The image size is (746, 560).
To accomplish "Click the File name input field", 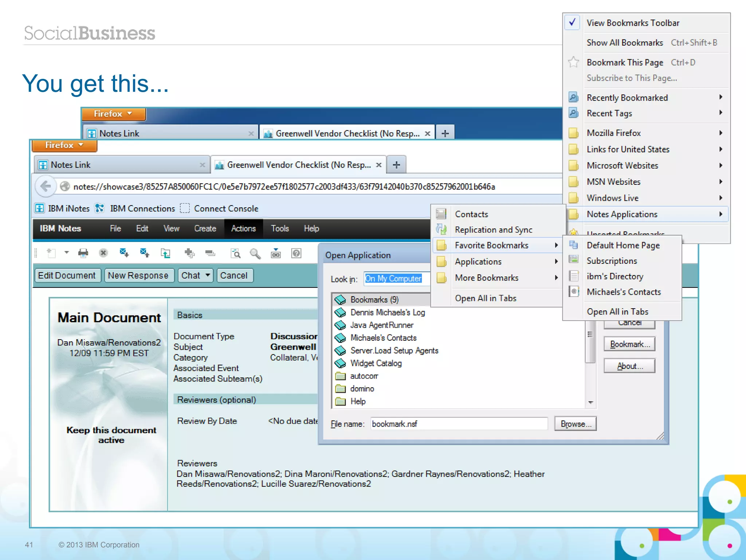I will (459, 424).
